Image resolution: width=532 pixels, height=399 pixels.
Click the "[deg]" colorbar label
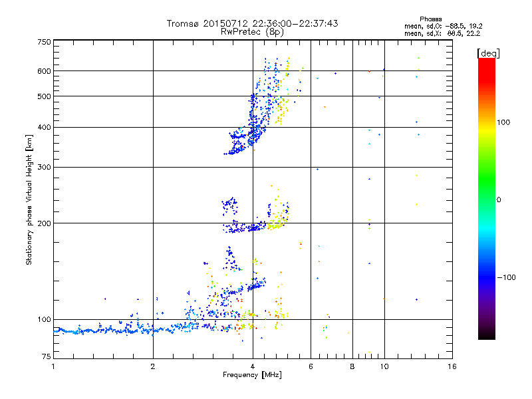(488, 53)
